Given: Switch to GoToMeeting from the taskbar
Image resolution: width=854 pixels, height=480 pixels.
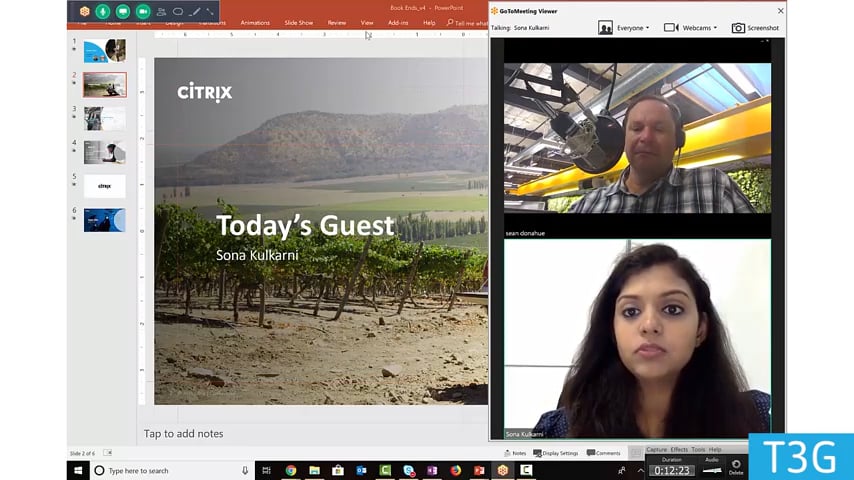Looking at the screenshot, I should coord(503,470).
